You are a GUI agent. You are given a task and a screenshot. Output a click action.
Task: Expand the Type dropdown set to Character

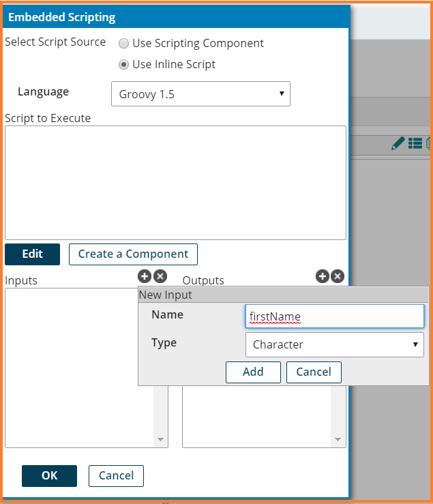pos(334,344)
